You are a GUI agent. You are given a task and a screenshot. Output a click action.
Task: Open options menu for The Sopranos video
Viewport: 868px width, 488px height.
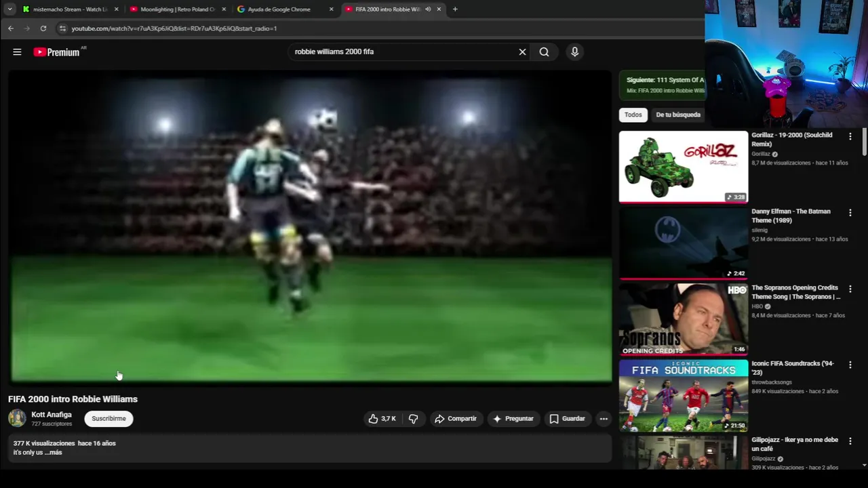(850, 289)
